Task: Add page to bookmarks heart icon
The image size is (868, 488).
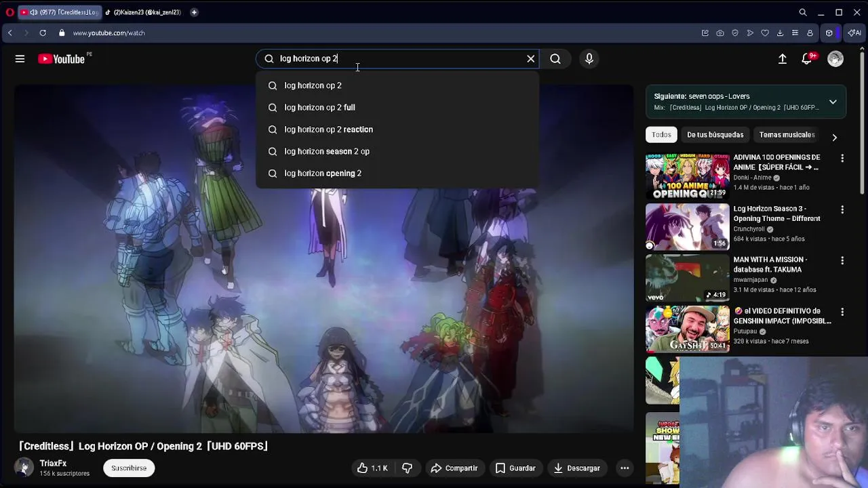Action: pos(765,33)
